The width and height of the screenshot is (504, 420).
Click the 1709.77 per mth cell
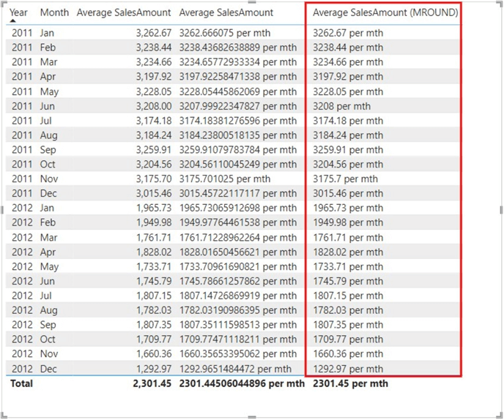pyautogui.click(x=348, y=339)
